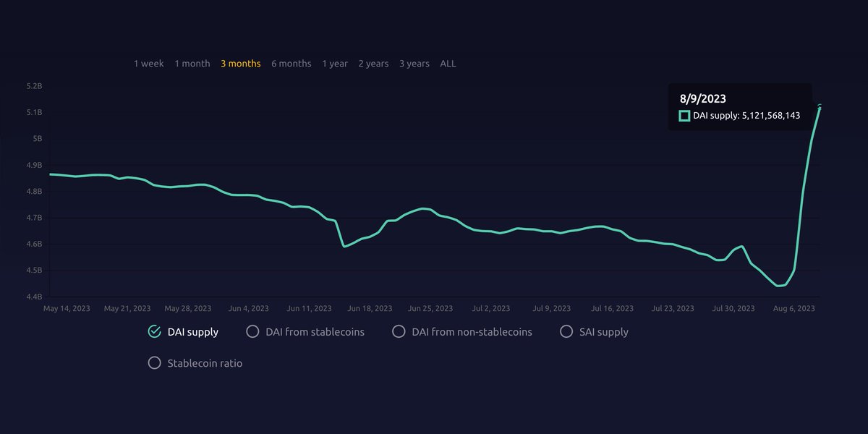Screen dimensions: 868x434
Task: Enable Stablecoin ratio series
Action: click(x=154, y=363)
